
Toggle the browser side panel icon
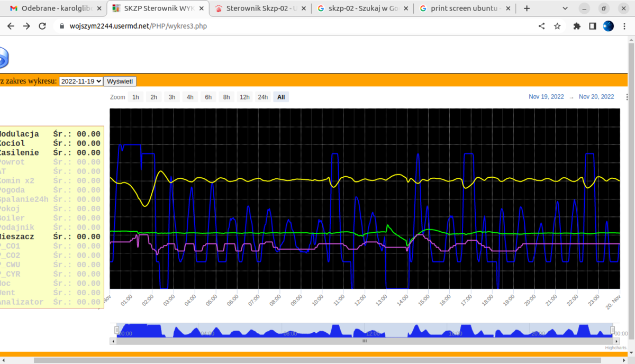tap(593, 26)
